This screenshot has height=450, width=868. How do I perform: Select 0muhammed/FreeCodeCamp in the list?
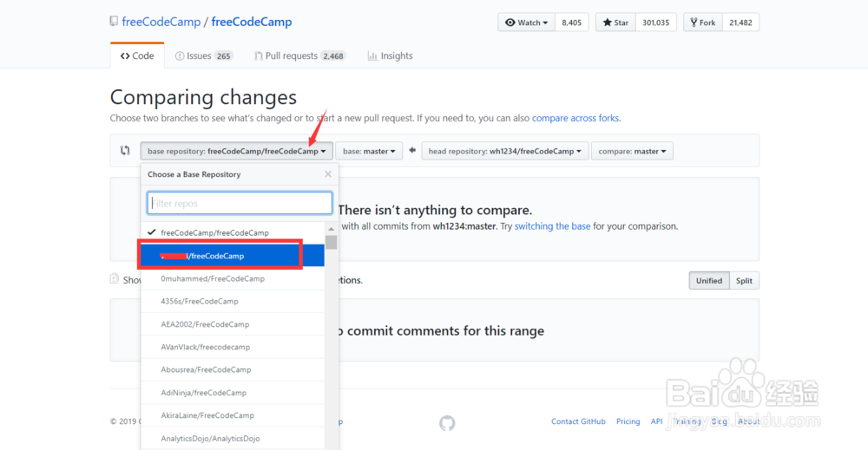(x=233, y=278)
